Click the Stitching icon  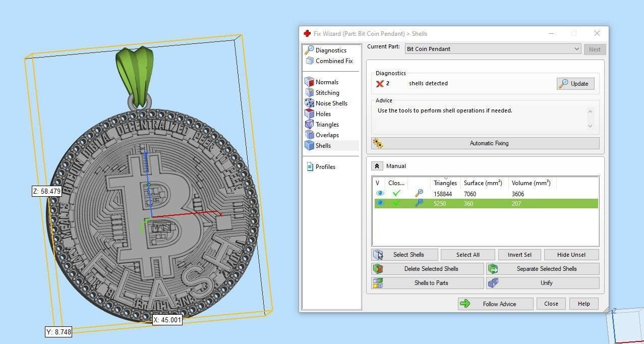tap(309, 93)
